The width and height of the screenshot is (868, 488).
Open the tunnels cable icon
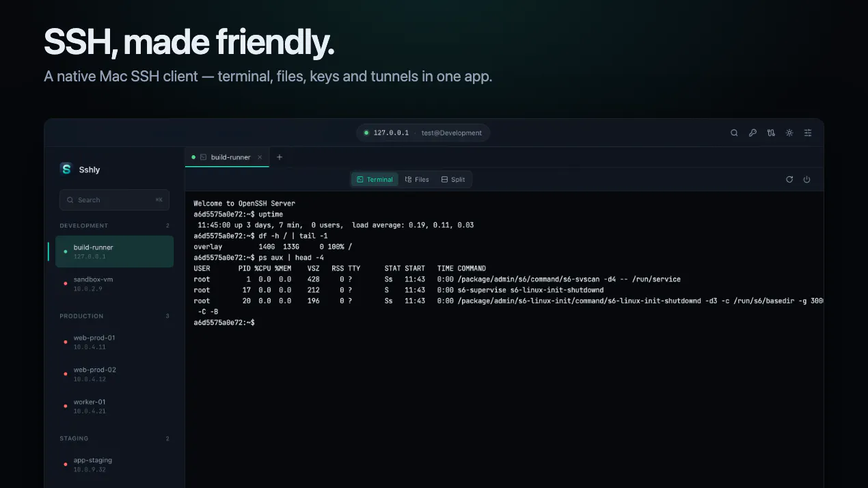pyautogui.click(x=771, y=133)
